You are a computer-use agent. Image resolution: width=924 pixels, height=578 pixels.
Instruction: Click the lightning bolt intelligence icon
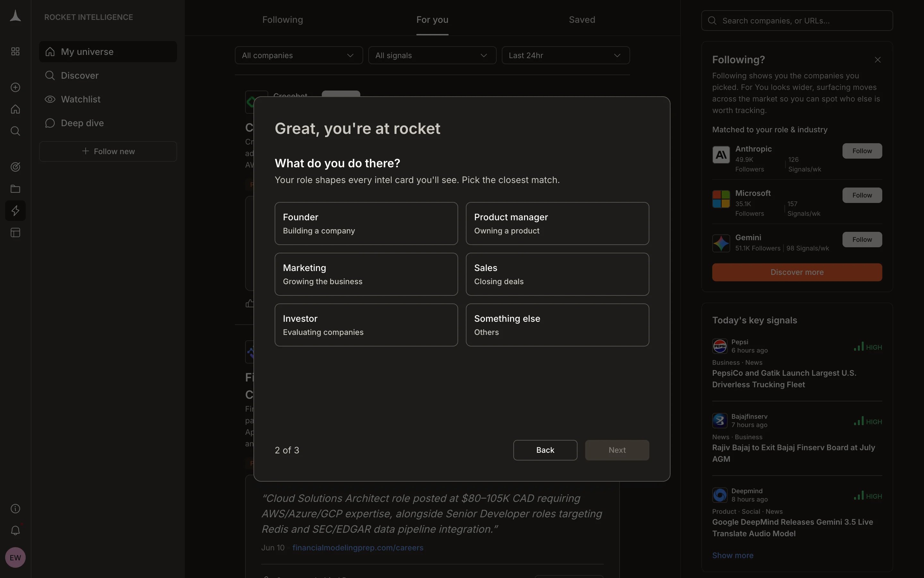click(15, 211)
